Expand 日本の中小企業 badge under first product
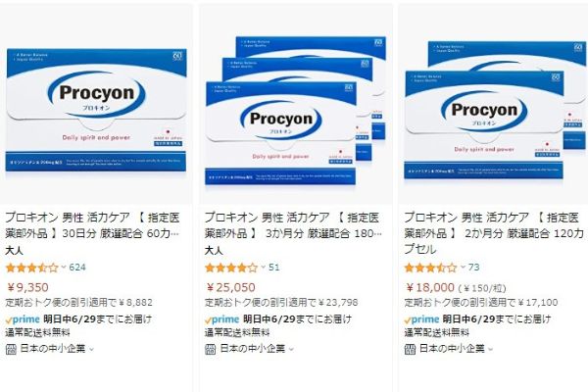 tap(50, 349)
